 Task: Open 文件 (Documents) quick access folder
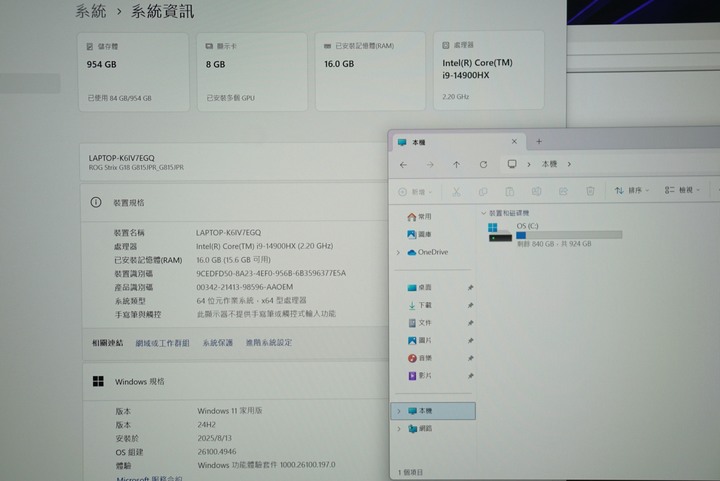(419, 323)
